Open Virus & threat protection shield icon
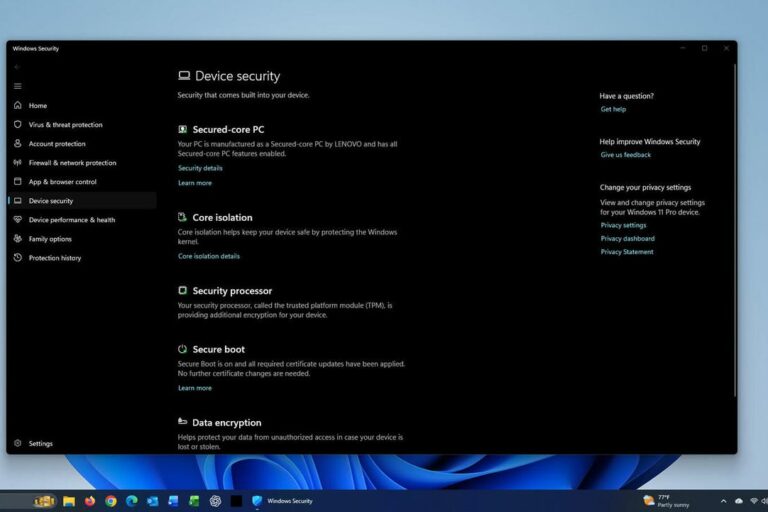 [18, 125]
